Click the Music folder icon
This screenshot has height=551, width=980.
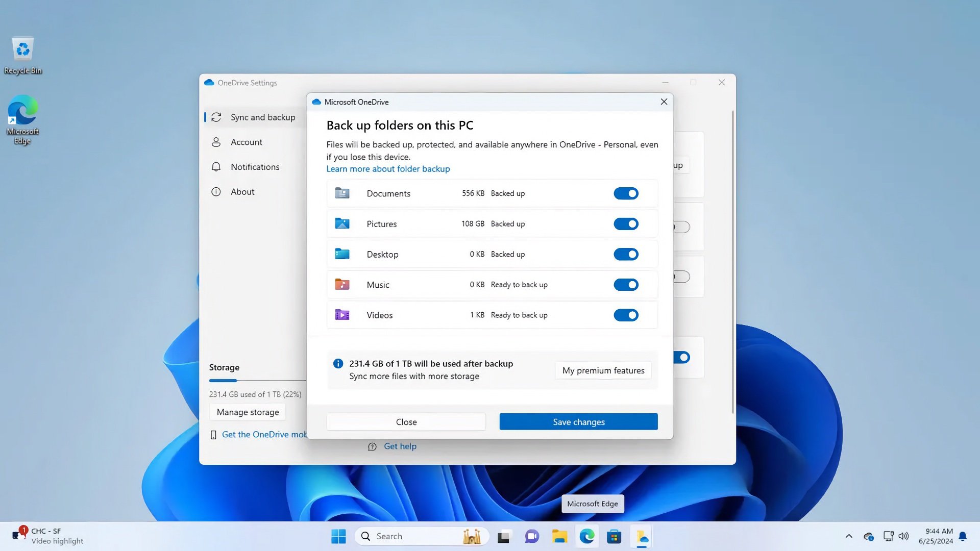[342, 284]
